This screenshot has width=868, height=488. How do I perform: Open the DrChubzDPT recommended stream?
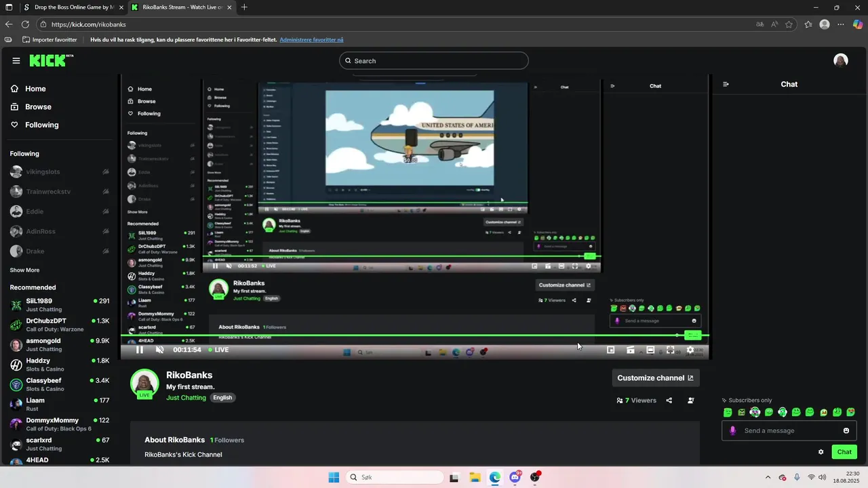pyautogui.click(x=60, y=325)
